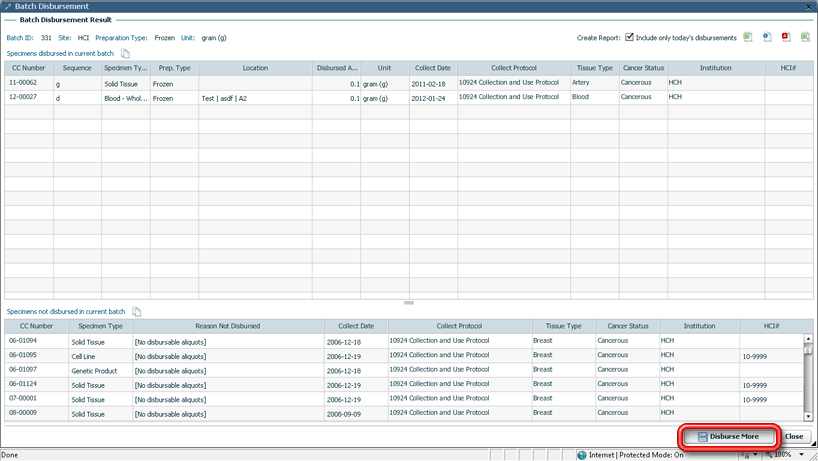818x461 pixels.
Task: Click Cancer Status header in upper table
Action: pos(643,68)
